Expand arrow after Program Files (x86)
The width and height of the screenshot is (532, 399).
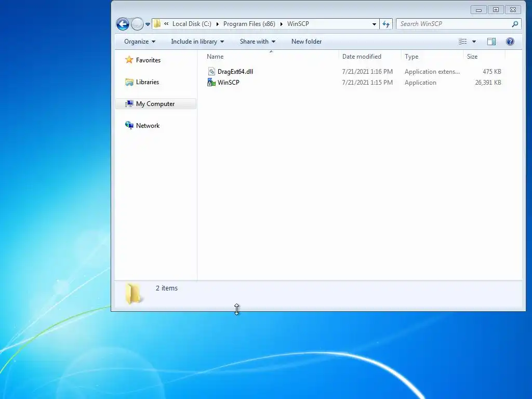[281, 24]
